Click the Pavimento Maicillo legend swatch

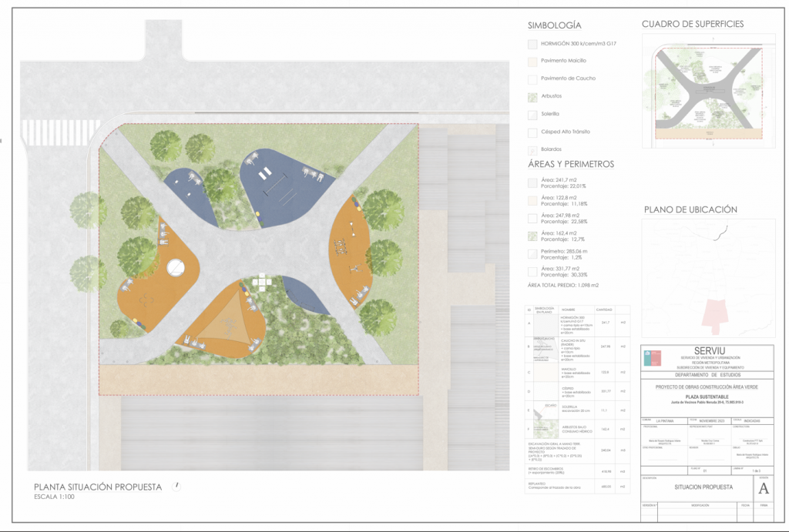[532, 61]
